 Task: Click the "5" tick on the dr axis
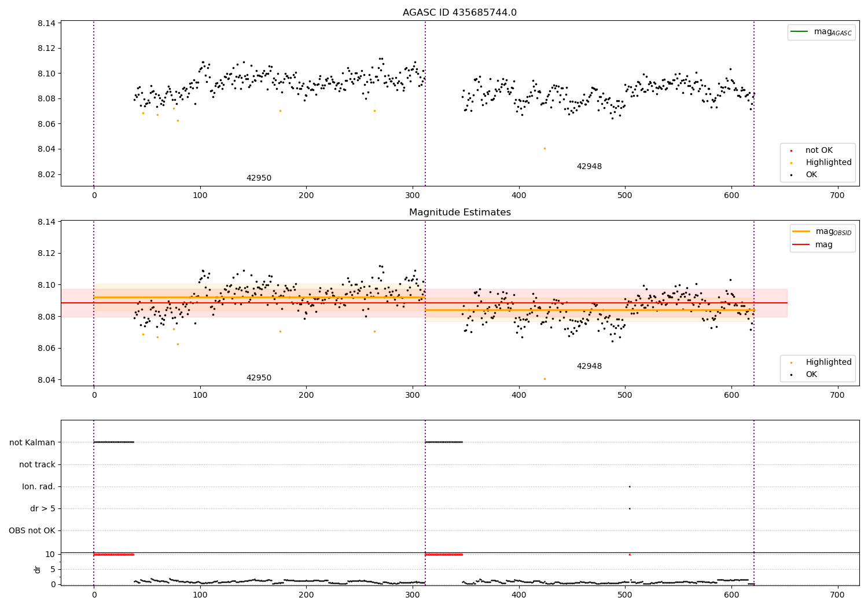click(x=53, y=570)
